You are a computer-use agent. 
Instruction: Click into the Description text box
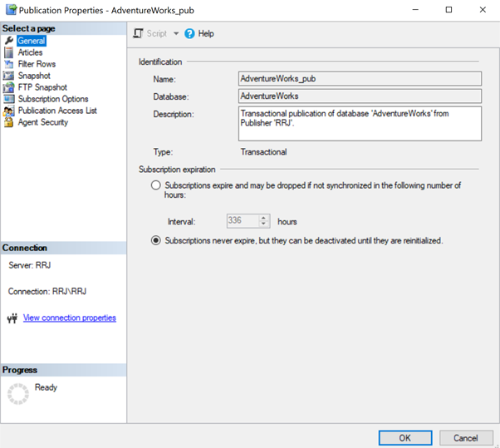pos(360,124)
